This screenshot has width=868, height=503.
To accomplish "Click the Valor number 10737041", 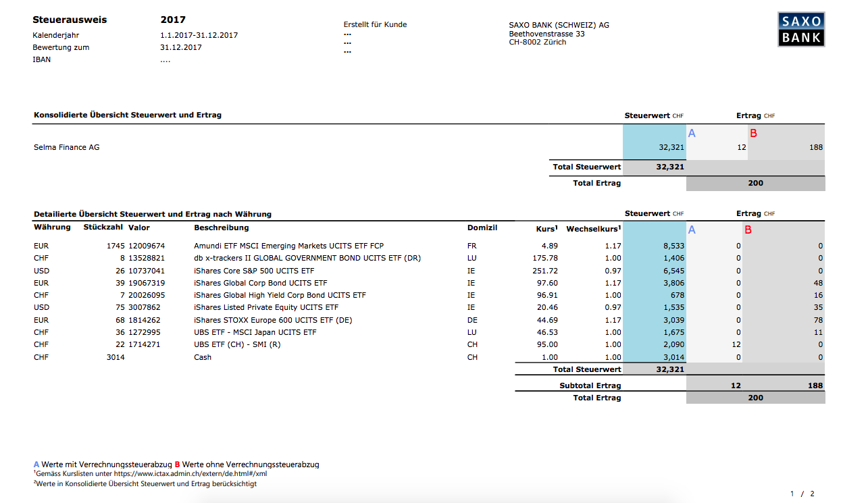I will tap(147, 271).
